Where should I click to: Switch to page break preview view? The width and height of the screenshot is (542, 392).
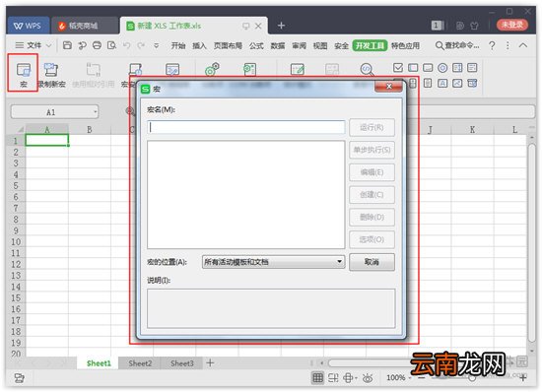[333, 378]
